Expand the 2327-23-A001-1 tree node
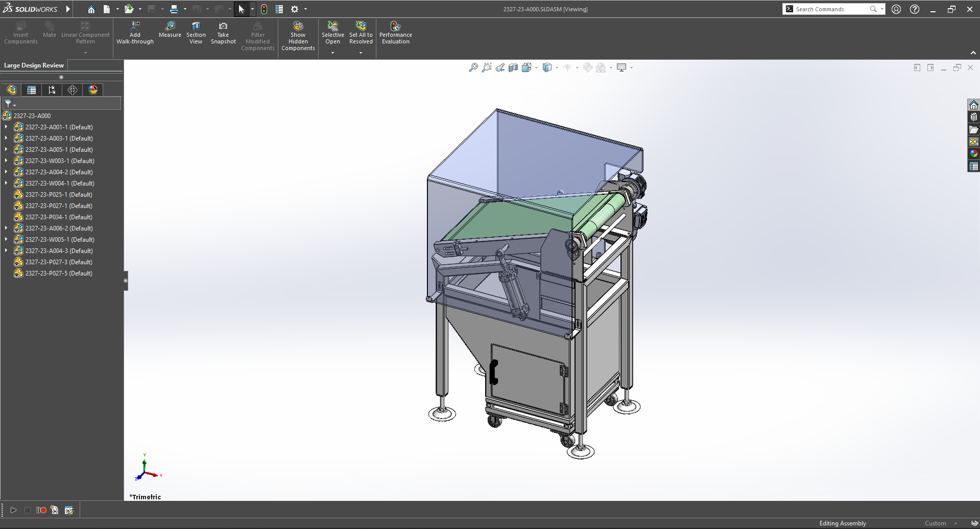The image size is (980, 529). (6, 127)
